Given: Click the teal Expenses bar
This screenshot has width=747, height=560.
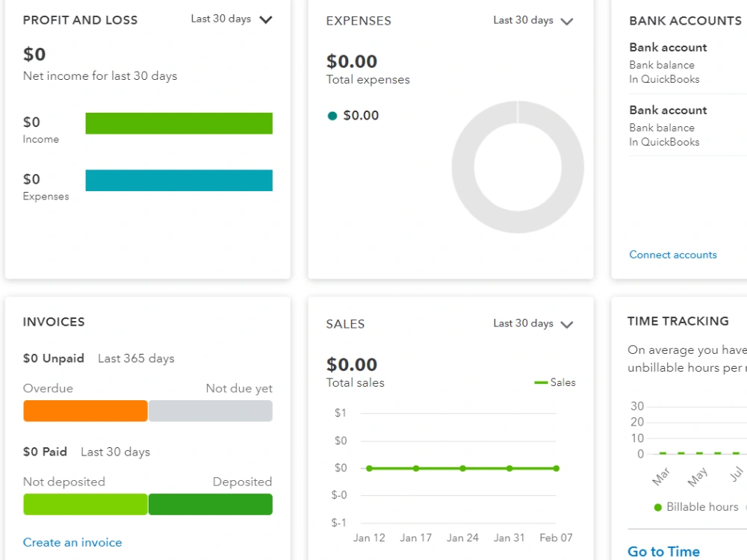Looking at the screenshot, I should tap(179, 181).
